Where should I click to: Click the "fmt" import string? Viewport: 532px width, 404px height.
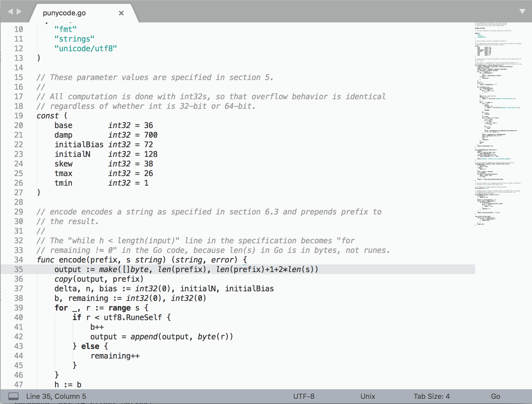pos(65,29)
